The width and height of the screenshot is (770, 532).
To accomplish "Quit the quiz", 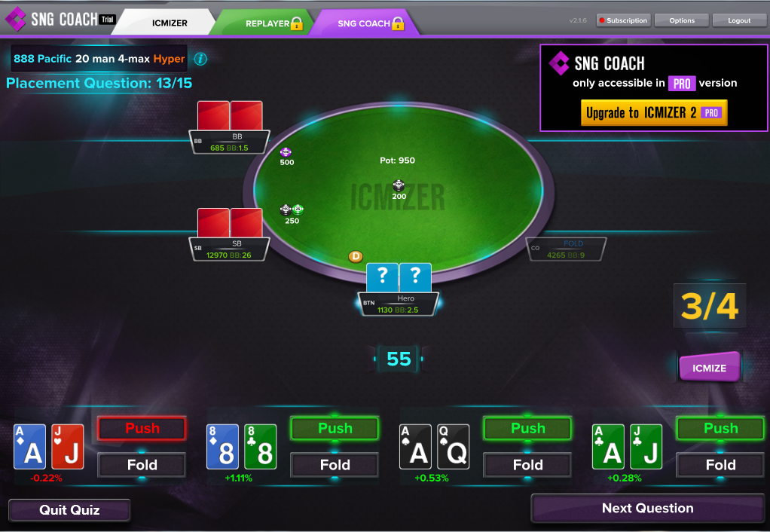I will pos(69,510).
